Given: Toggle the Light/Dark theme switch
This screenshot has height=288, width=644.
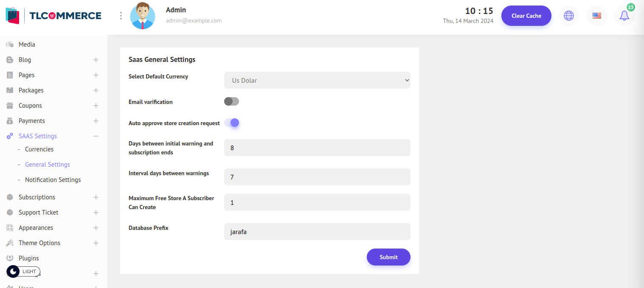Looking at the screenshot, I should (23, 271).
